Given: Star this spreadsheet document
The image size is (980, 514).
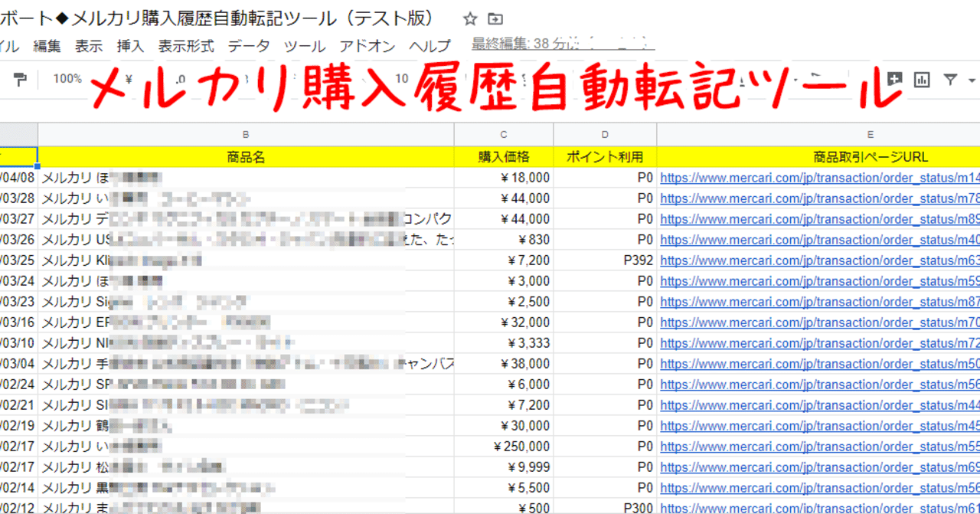Looking at the screenshot, I should tap(470, 19).
